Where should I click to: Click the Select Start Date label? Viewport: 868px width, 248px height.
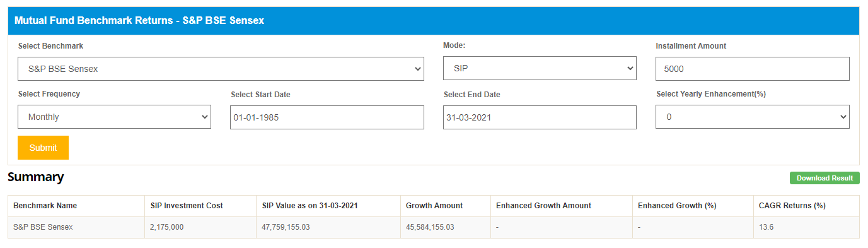(x=260, y=95)
